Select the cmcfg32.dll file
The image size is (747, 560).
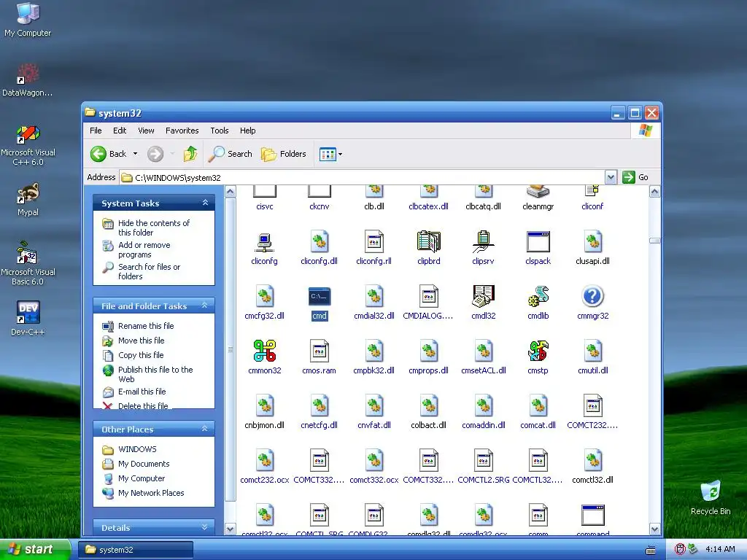[x=264, y=303]
